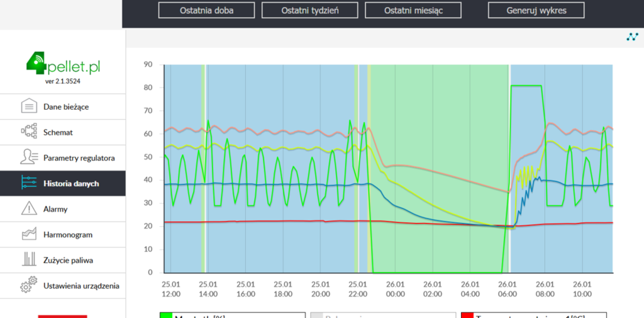This screenshot has height=318, width=644.
Task: Click the 4pellet.pl logo
Action: pyautogui.click(x=63, y=65)
